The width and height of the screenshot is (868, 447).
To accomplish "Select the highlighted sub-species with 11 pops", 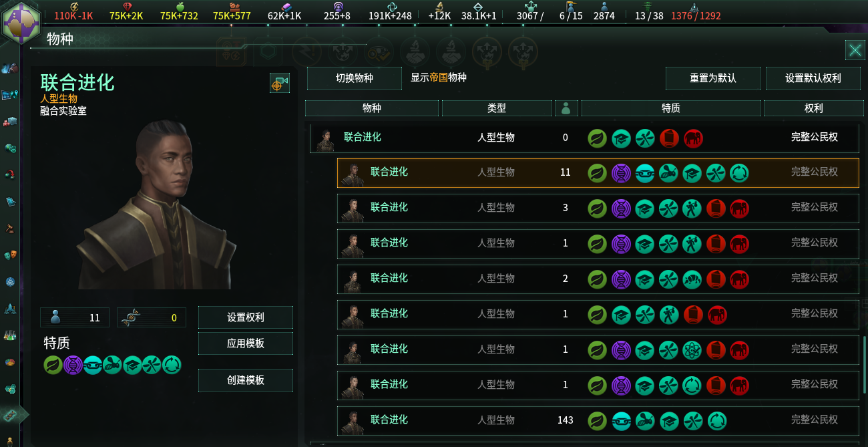I will tap(598, 172).
